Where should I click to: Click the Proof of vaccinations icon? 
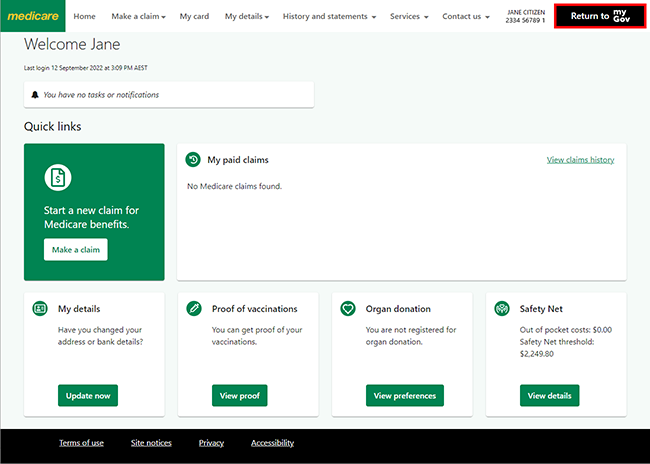pos(193,309)
